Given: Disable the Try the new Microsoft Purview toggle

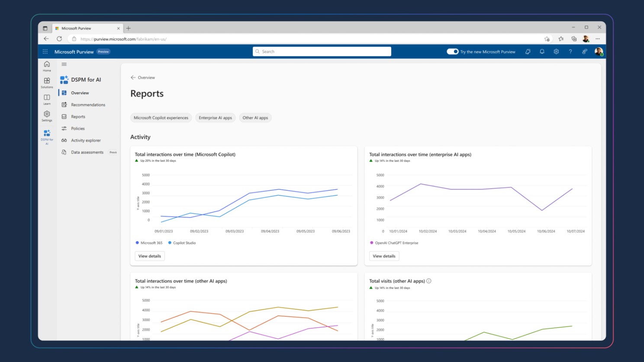Looking at the screenshot, I should pyautogui.click(x=452, y=51).
